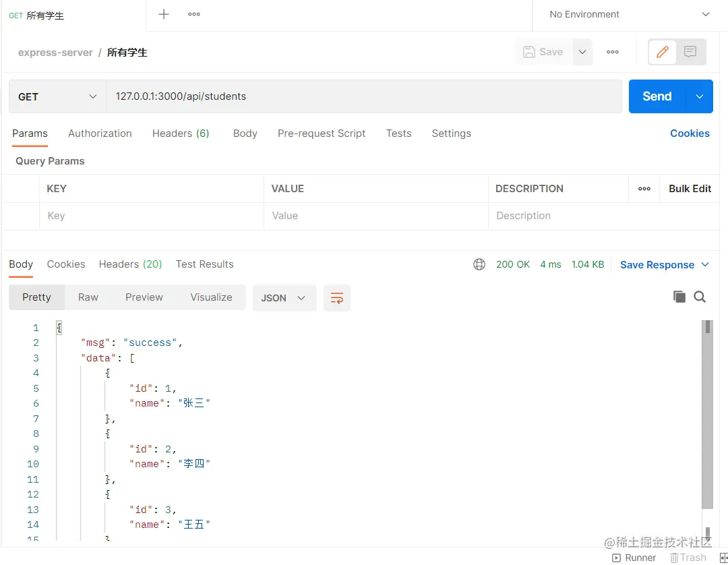Switch to Preview response view
This screenshot has height=565, width=728.
click(144, 297)
